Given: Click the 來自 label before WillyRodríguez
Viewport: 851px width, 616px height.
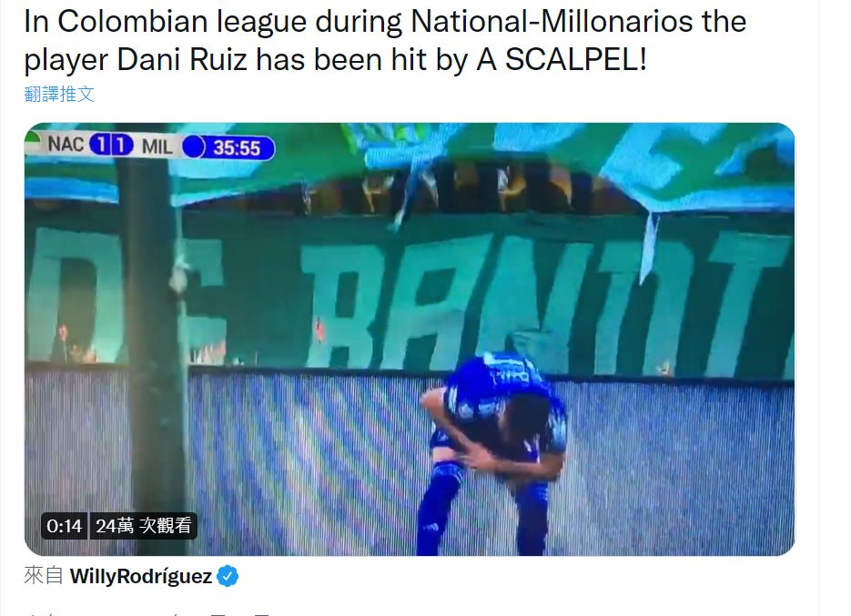Looking at the screenshot, I should click(x=44, y=575).
